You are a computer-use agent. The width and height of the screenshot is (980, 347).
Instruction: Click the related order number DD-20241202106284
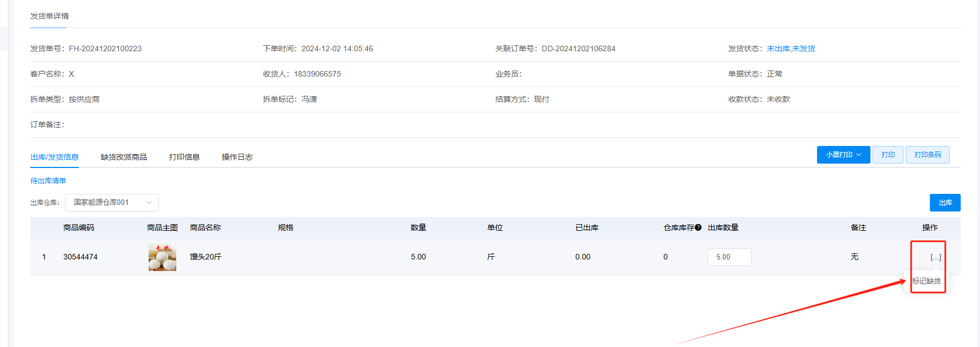[x=578, y=48]
